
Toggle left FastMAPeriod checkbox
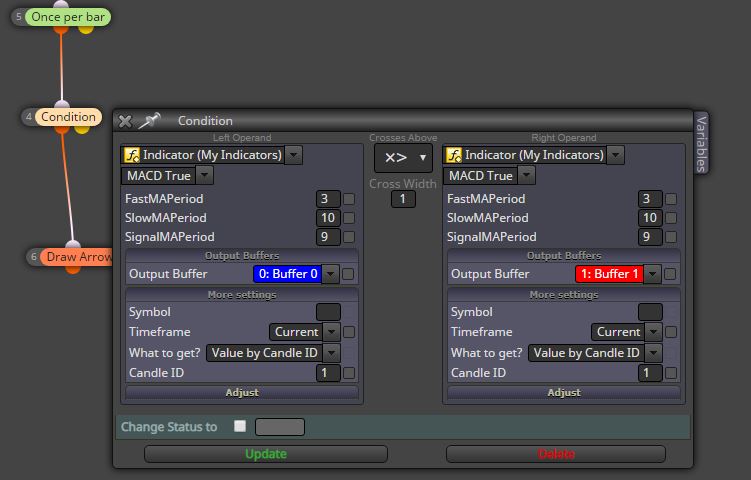[x=349, y=199]
